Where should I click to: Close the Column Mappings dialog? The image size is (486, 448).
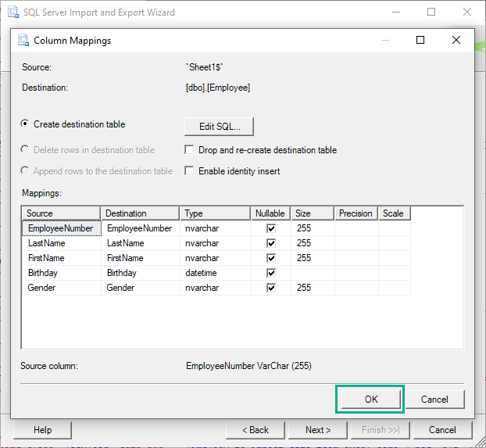point(456,40)
